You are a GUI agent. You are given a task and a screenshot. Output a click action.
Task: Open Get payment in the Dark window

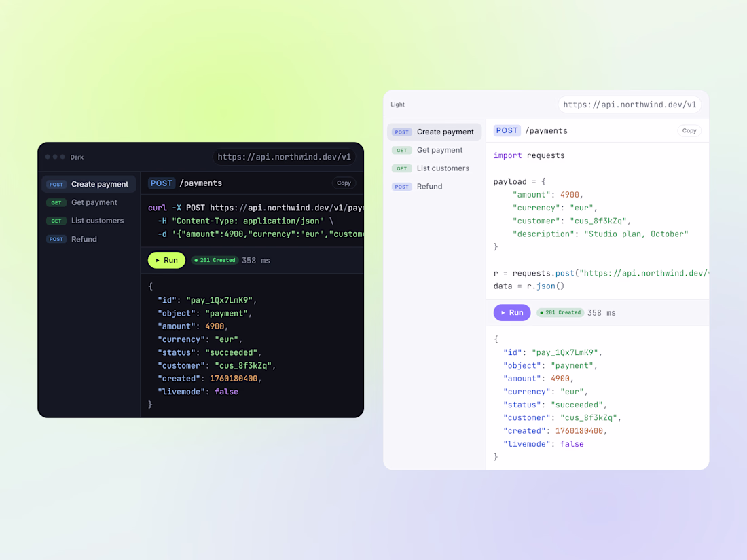(89, 202)
